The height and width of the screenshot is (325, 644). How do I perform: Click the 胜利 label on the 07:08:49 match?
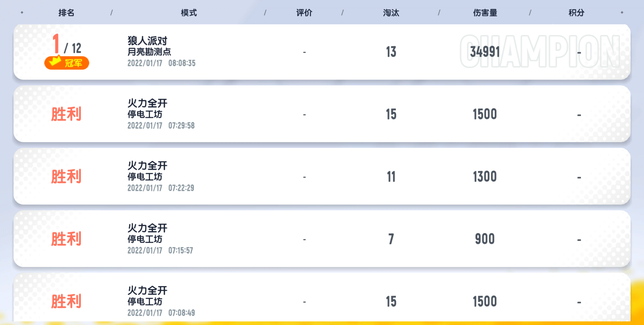point(66,301)
